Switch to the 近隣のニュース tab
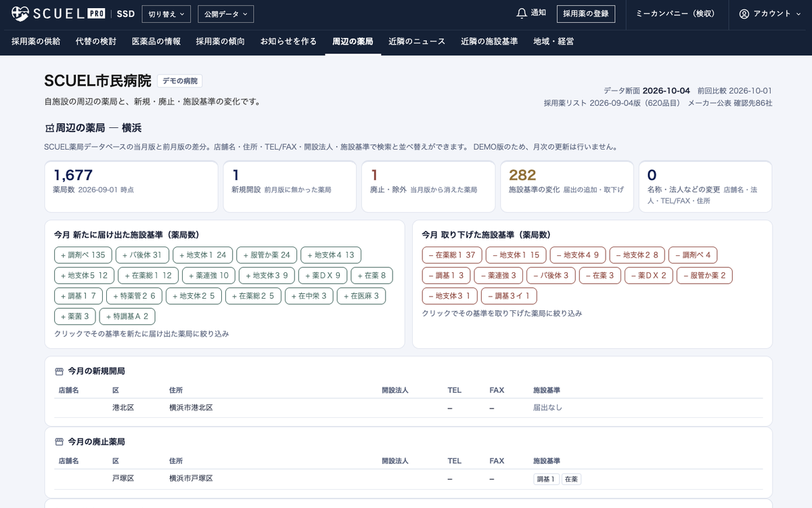Viewport: 812px width, 508px height. click(417, 41)
